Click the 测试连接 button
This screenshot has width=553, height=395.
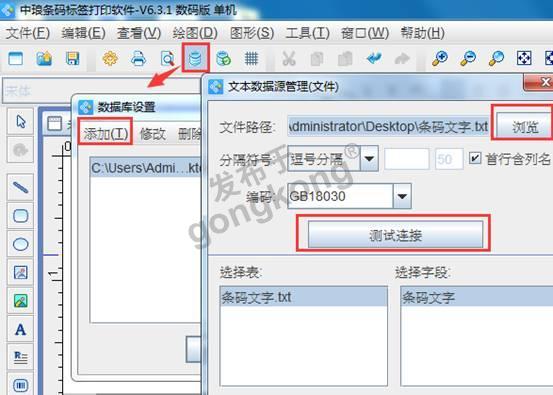click(395, 235)
